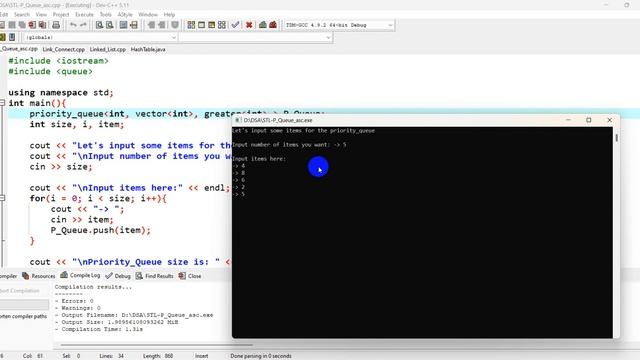The width and height of the screenshot is (640, 360).
Task: Click the Print toolbar icon
Action: (x=56, y=25)
